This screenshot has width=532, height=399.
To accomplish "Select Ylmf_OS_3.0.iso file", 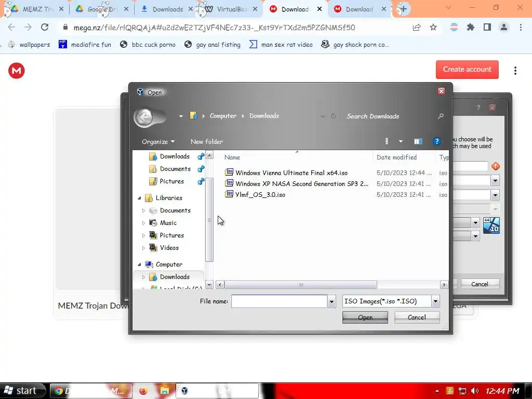I will coord(260,194).
